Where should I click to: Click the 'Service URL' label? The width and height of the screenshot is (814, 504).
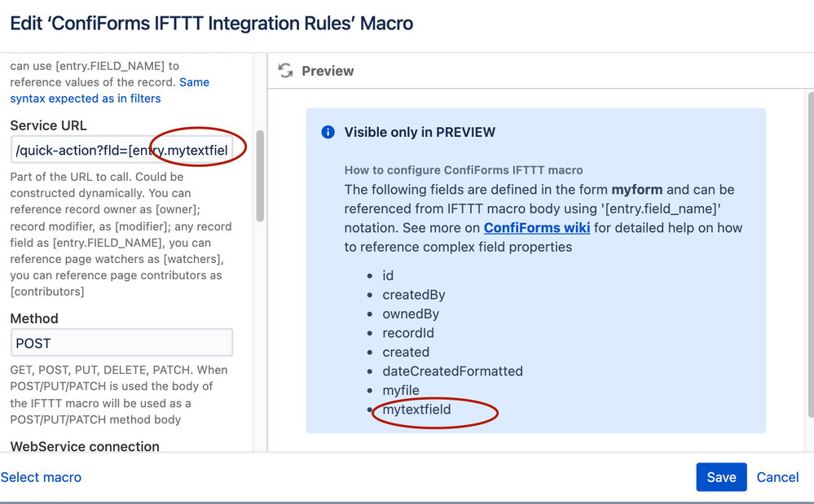pyautogui.click(x=48, y=125)
